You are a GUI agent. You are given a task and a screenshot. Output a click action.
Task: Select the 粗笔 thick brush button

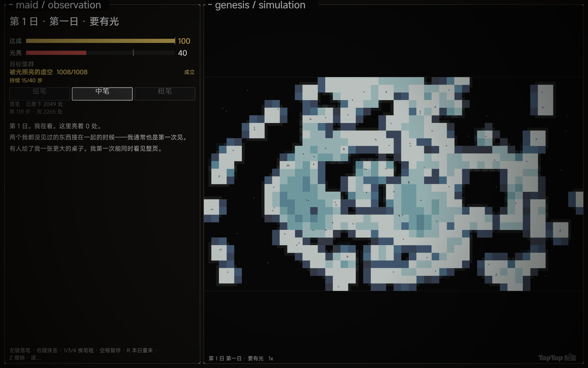point(165,94)
